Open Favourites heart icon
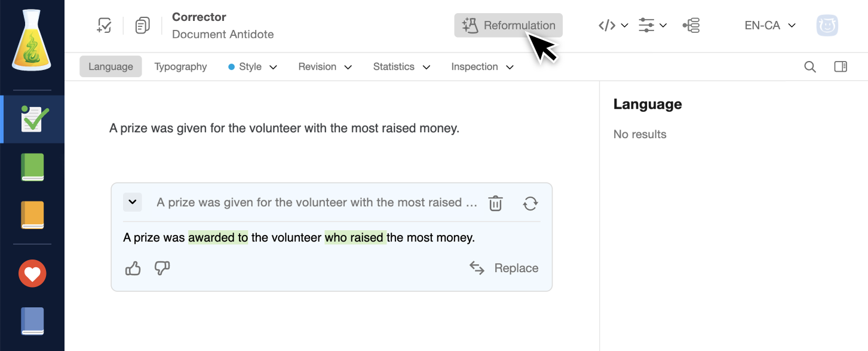868x351 pixels. [32, 274]
